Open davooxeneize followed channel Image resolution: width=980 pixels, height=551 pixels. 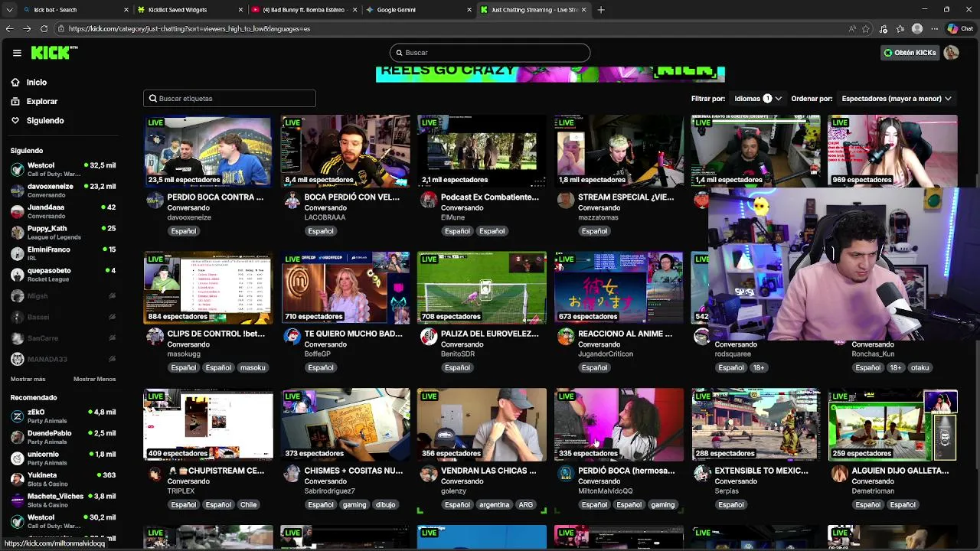(63, 191)
